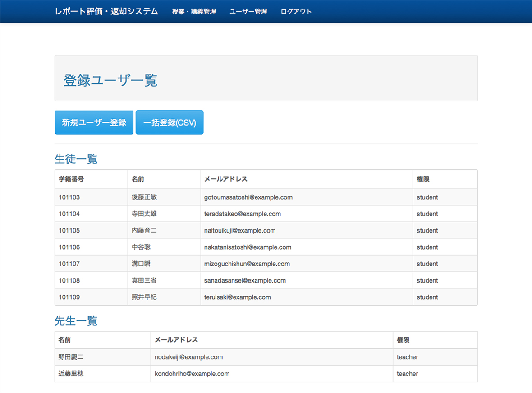Click email nakatanisatoshi@example.com
Viewport: 532px width, 393px height.
coord(248,247)
